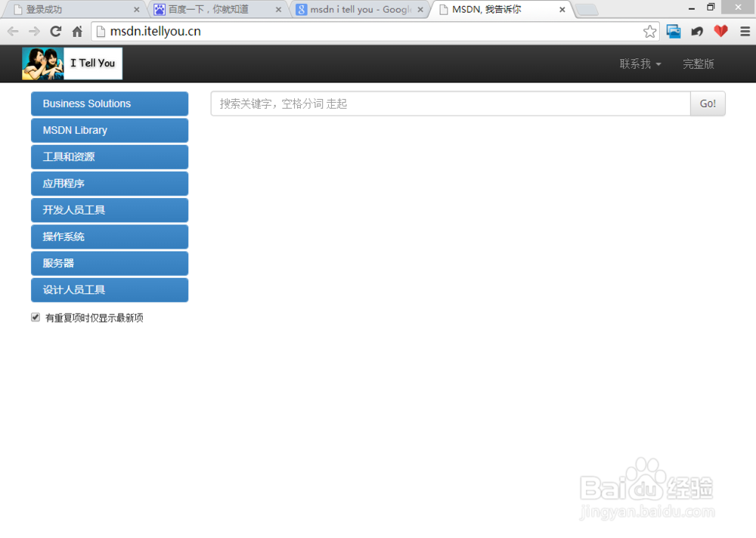Close the 登录成功 tab
Image resolution: width=756 pixels, height=538 pixels.
(x=136, y=10)
